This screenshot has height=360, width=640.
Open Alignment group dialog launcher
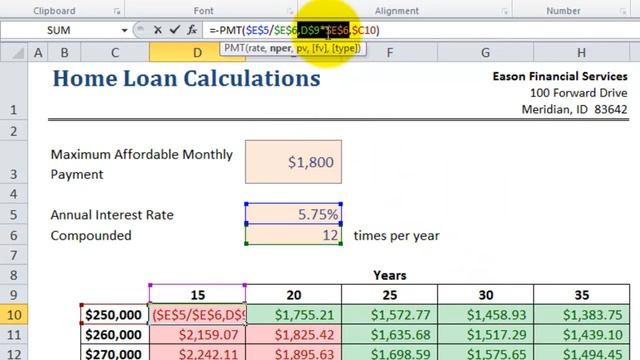point(504,11)
